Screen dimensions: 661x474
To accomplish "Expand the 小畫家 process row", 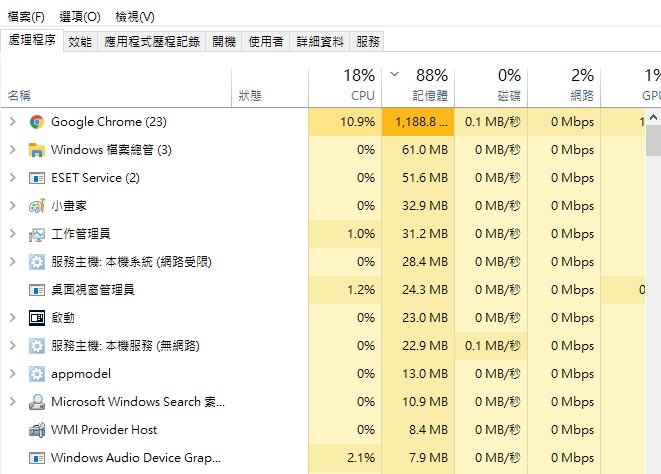I will [13, 206].
